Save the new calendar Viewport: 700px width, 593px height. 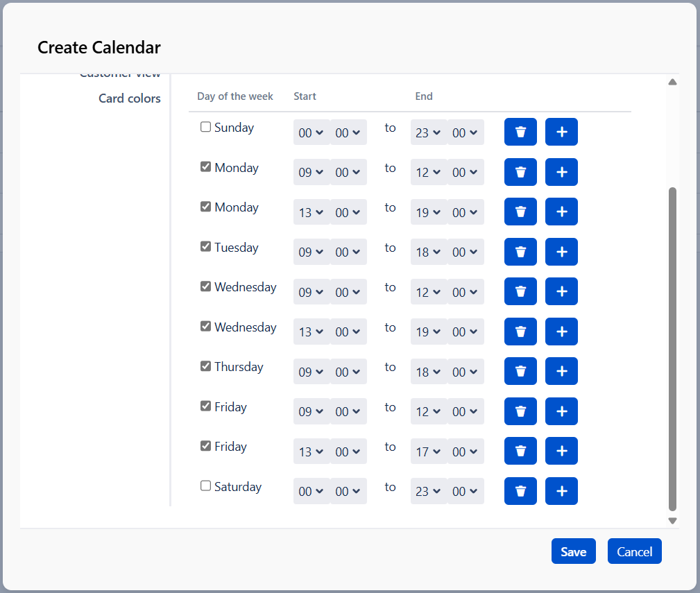[573, 551]
